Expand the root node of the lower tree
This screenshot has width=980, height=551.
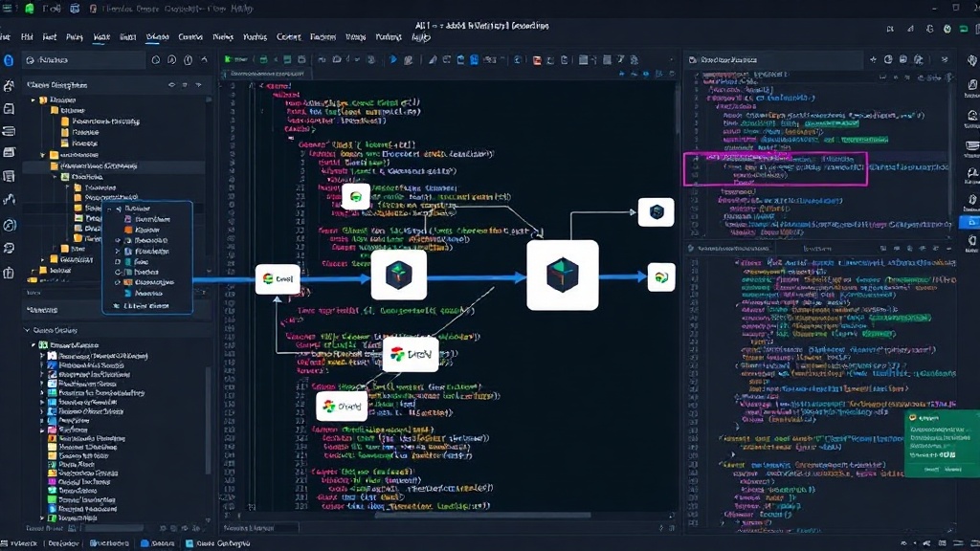tap(33, 344)
